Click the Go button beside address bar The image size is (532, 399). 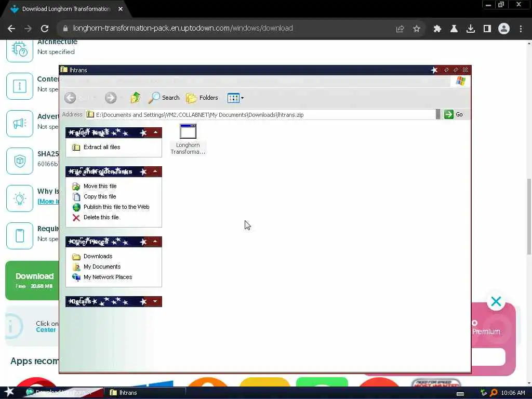click(x=454, y=114)
